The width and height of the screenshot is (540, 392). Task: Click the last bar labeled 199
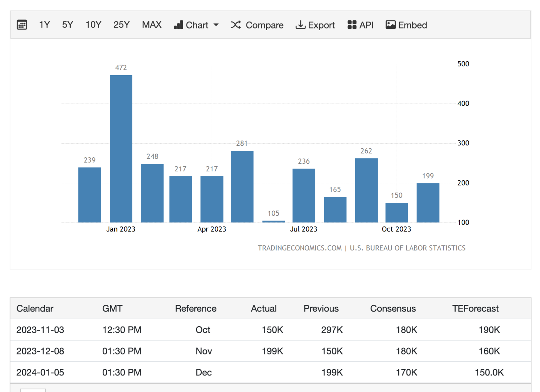(x=428, y=203)
